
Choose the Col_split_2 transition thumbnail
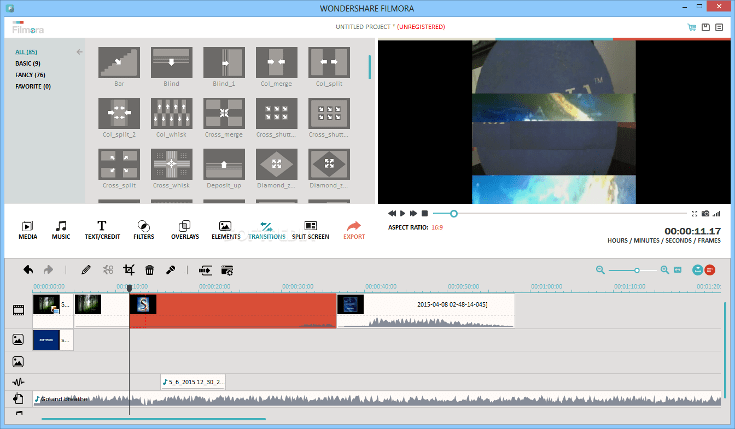click(119, 113)
